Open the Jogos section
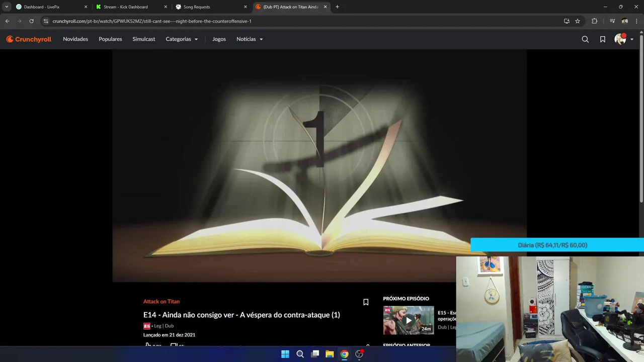The width and height of the screenshot is (644, 362). pos(219,39)
